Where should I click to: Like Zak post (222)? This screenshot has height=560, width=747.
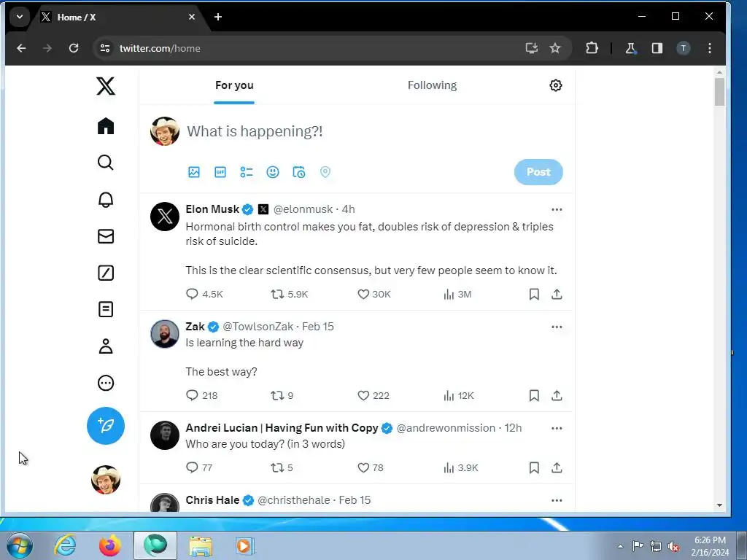coord(373,396)
